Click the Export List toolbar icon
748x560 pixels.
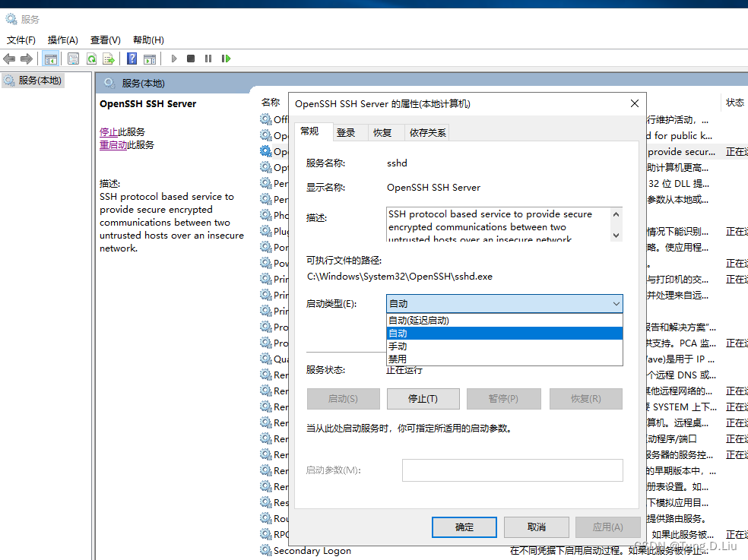(109, 59)
